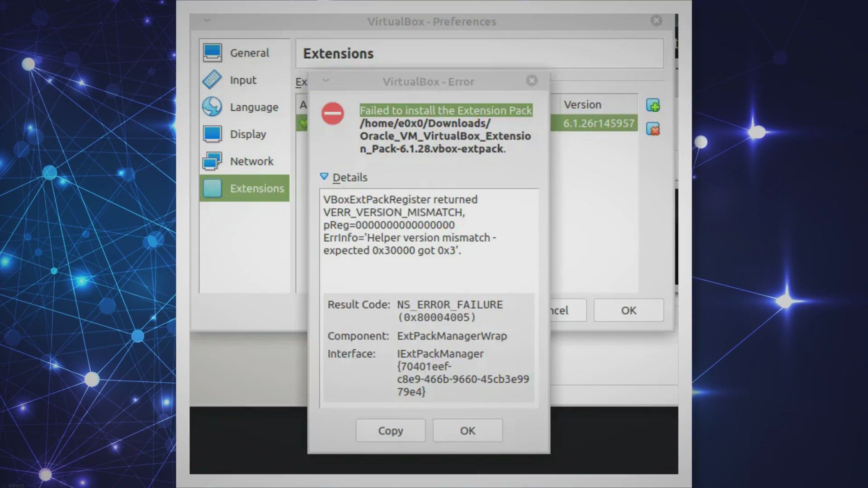The image size is (868, 488).
Task: Click the Add new extension pack icon
Action: [653, 105]
